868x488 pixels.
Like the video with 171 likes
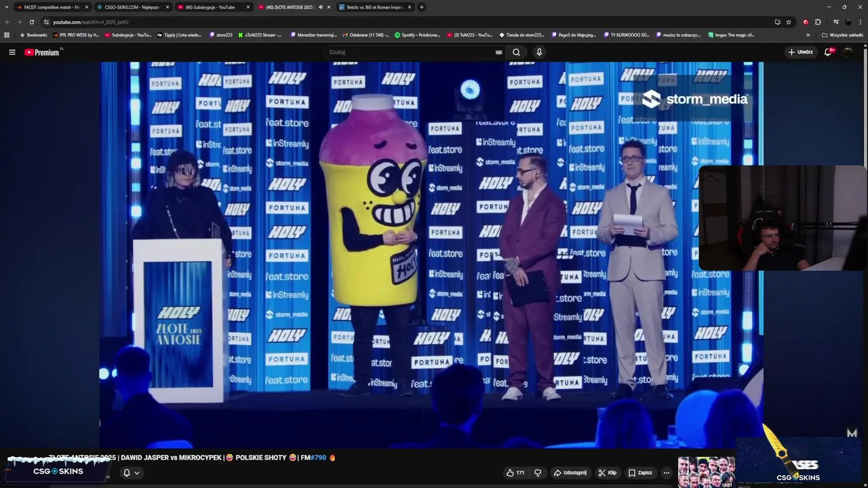coord(515,472)
